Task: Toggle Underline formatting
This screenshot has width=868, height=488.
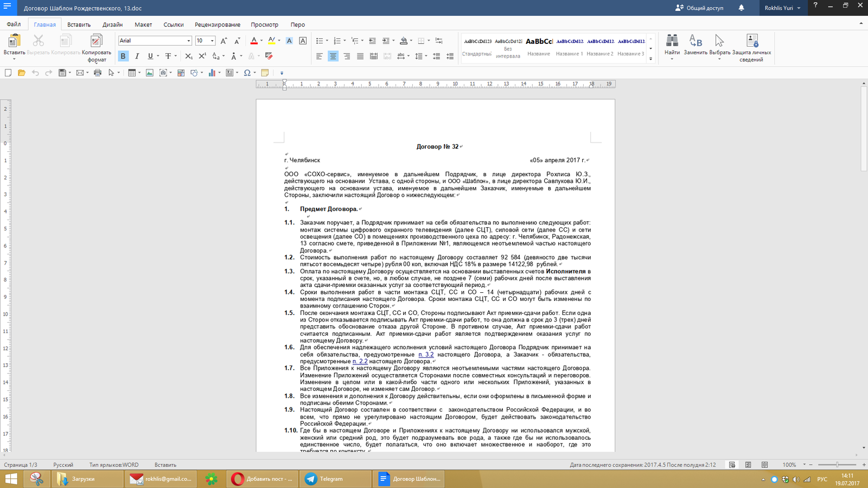Action: pos(150,56)
